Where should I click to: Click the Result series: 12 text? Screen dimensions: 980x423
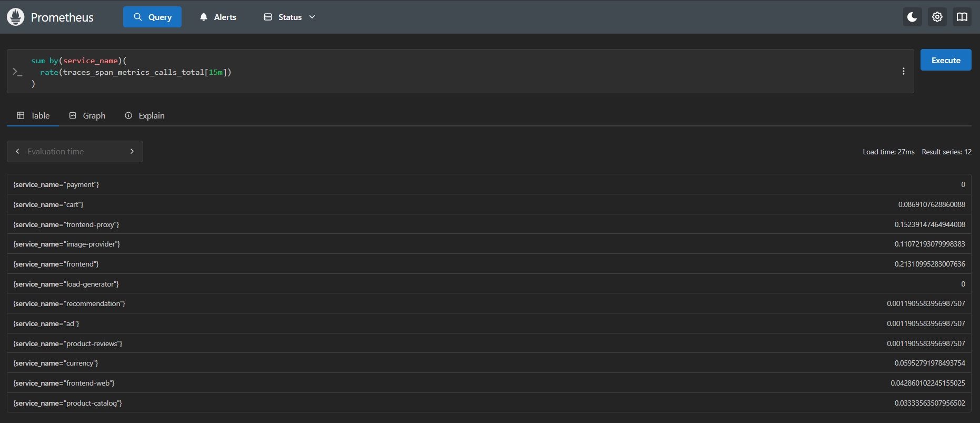point(947,152)
